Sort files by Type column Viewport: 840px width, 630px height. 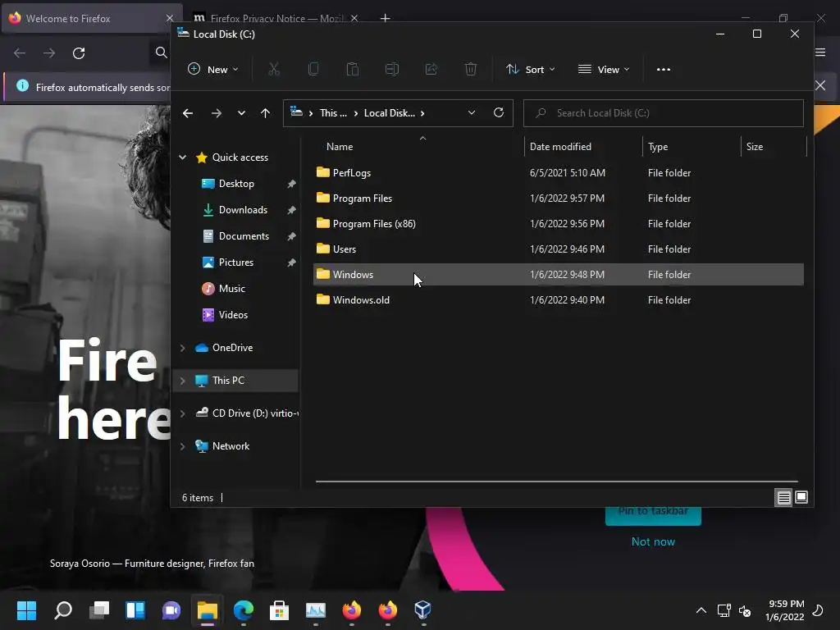pyautogui.click(x=658, y=146)
